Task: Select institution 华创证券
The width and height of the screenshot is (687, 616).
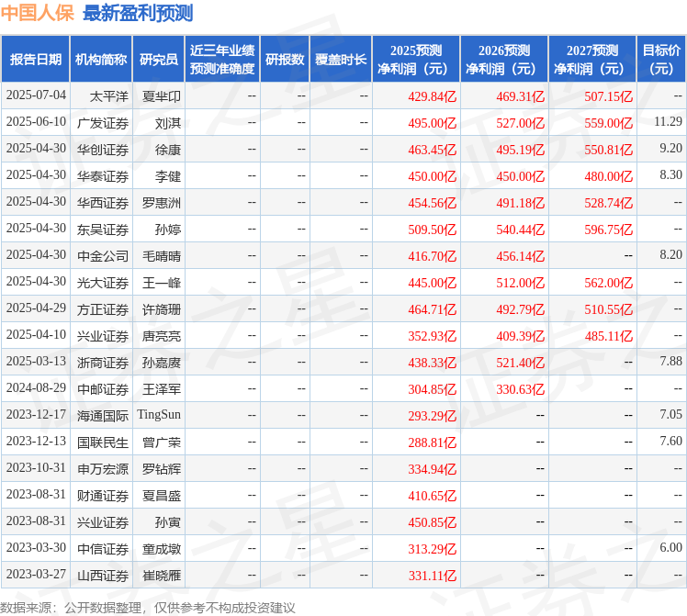Action: pos(103,150)
